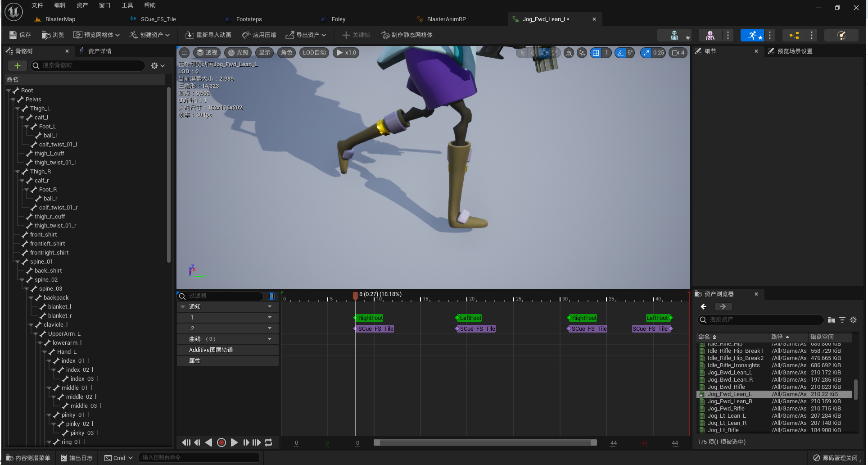Open the 工具 menu
868x465 pixels.
127,5
